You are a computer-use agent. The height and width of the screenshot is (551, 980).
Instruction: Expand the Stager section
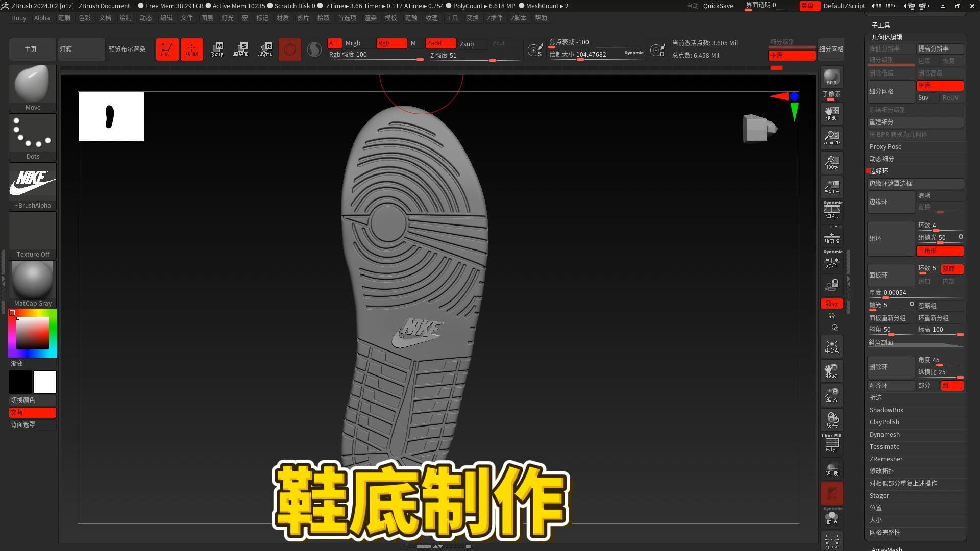pyautogui.click(x=879, y=496)
